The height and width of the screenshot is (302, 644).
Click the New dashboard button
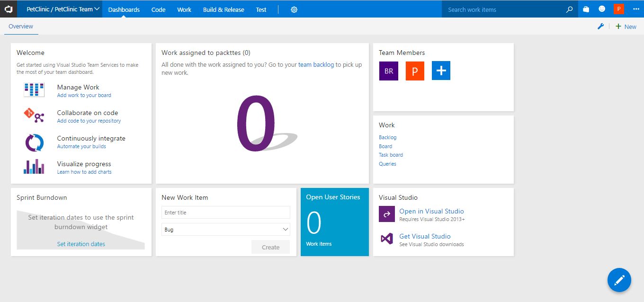[x=626, y=27]
